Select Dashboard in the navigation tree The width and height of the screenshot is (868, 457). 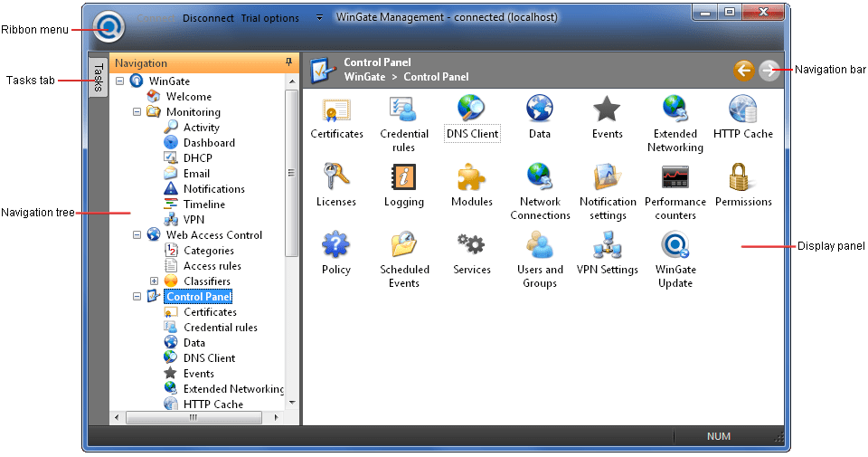(x=209, y=143)
